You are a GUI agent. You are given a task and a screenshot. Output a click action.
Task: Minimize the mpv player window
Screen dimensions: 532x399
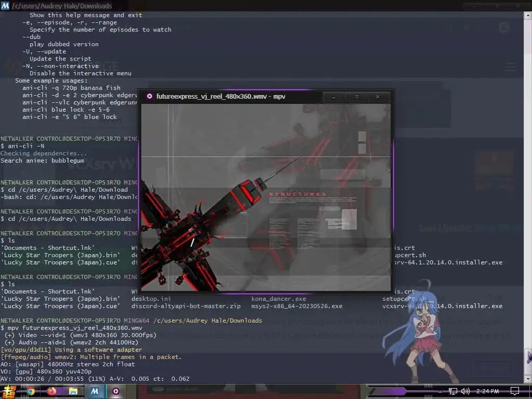[x=334, y=97]
